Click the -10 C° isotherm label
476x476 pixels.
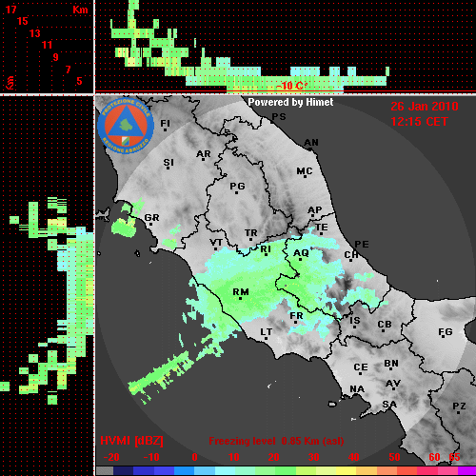291,86
